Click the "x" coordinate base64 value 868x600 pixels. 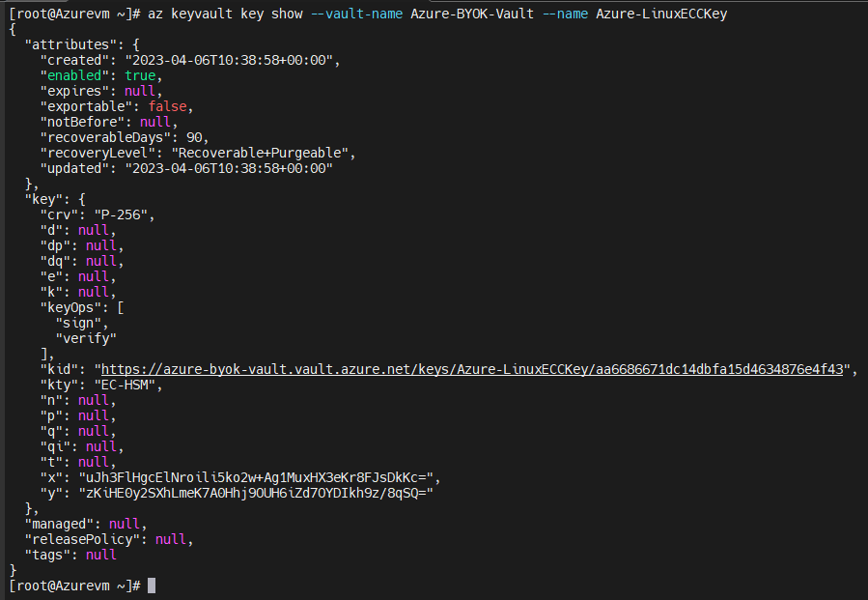click(x=256, y=477)
